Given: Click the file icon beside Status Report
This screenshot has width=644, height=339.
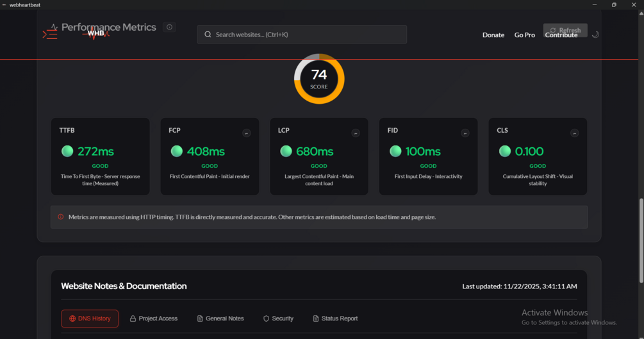Looking at the screenshot, I should point(316,318).
